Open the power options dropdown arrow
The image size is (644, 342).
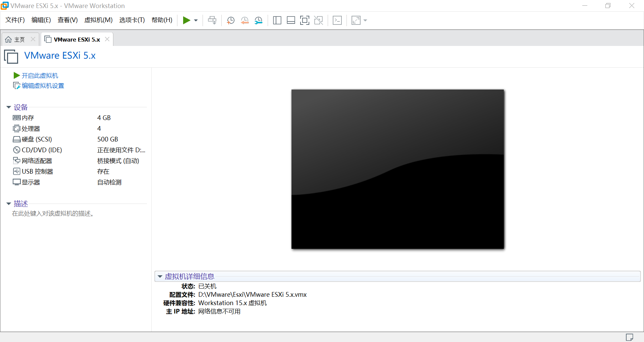tap(196, 20)
